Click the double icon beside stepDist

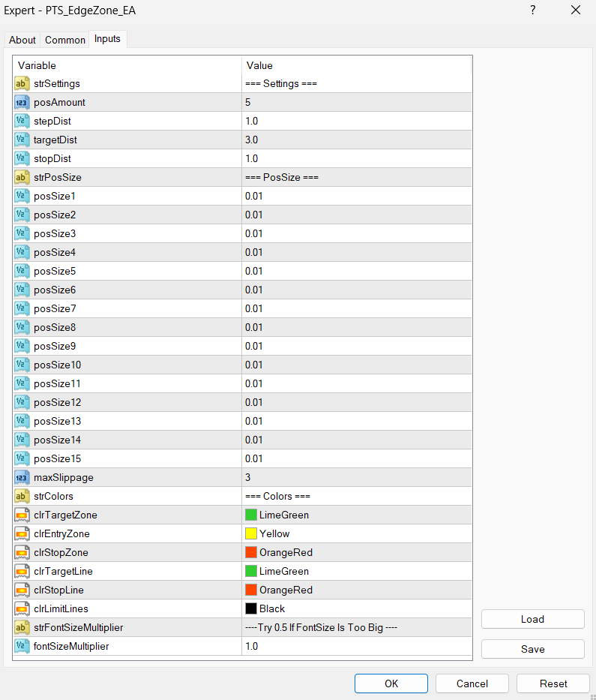click(22, 121)
